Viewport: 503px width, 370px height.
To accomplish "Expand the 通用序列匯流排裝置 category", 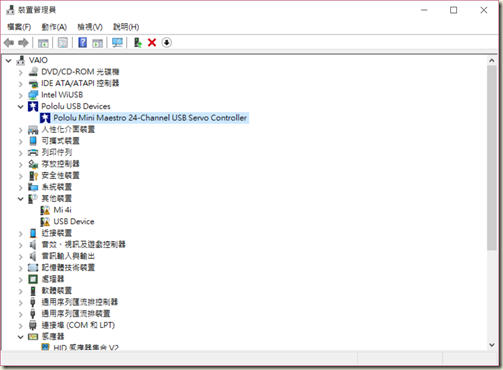I will click(21, 314).
